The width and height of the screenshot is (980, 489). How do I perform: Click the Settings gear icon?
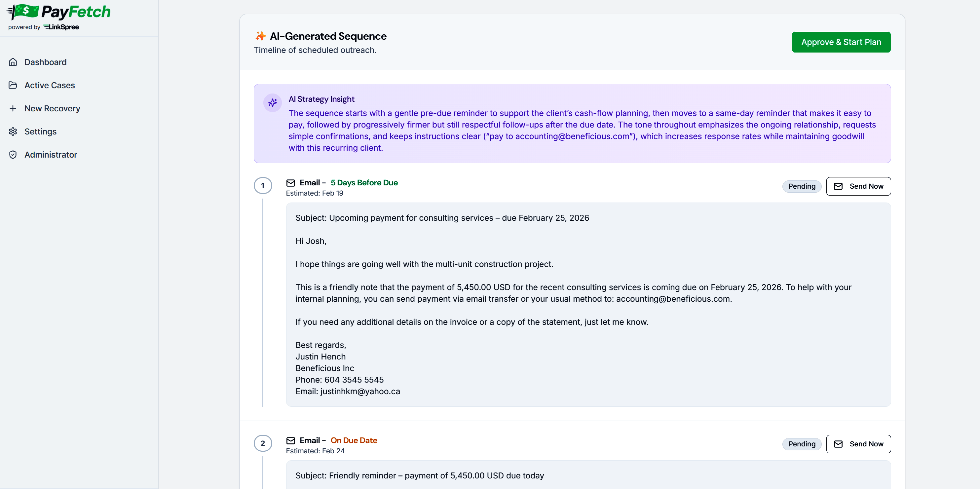pos(13,132)
